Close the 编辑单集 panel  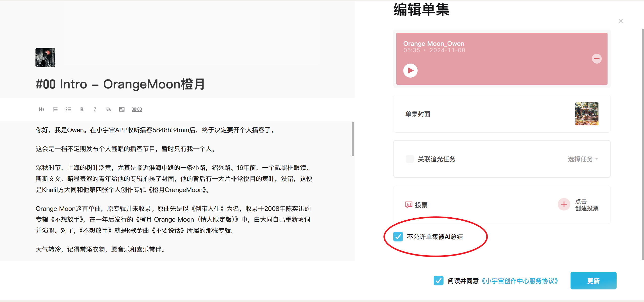621,21
